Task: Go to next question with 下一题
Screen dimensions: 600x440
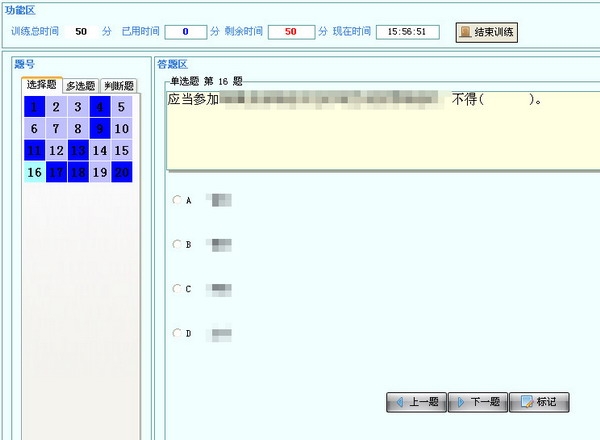Action: (x=478, y=402)
